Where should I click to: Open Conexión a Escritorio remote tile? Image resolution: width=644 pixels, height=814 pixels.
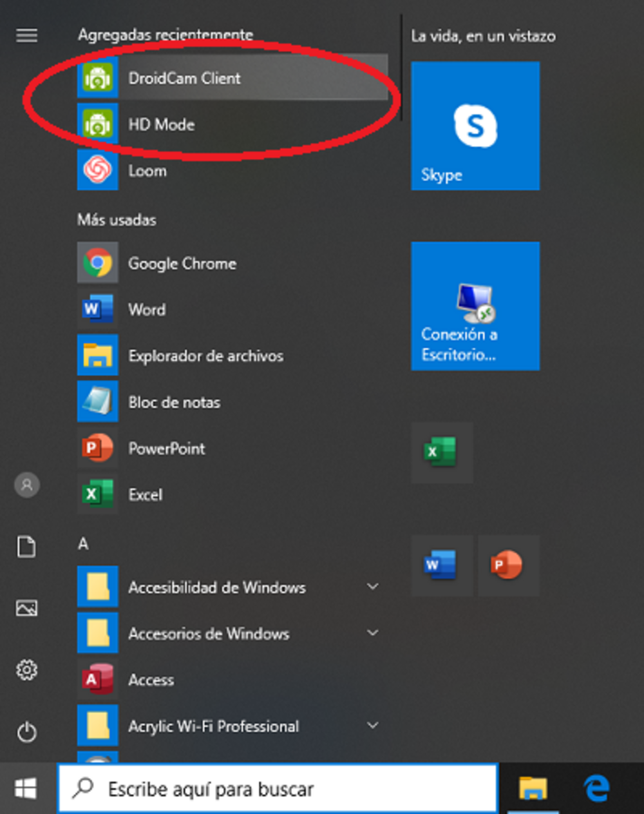[475, 306]
